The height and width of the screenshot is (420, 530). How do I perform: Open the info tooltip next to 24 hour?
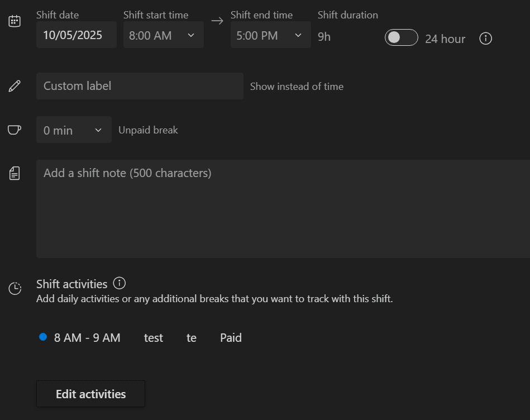point(485,39)
